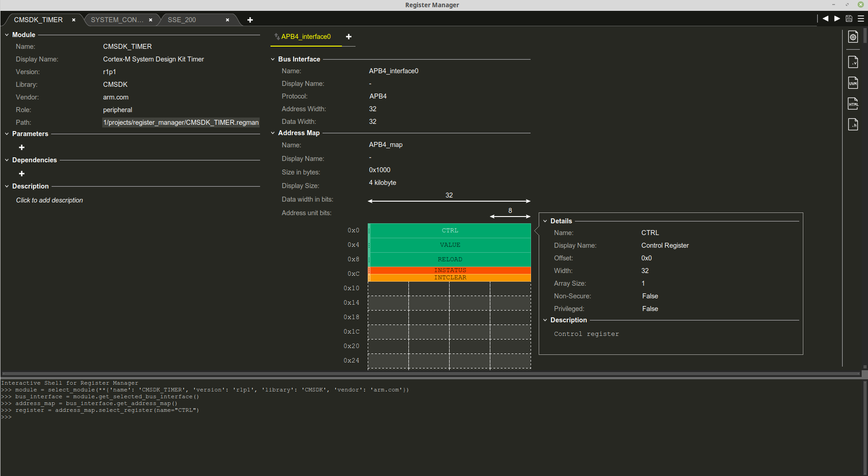Collapse the Address Map section
868x476 pixels.
(273, 133)
